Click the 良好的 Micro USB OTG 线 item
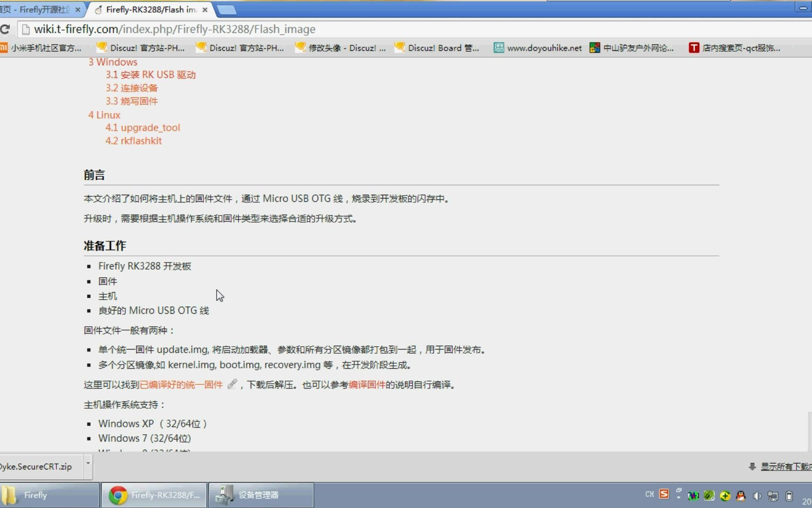Viewport: 812px width, 508px height. [154, 310]
